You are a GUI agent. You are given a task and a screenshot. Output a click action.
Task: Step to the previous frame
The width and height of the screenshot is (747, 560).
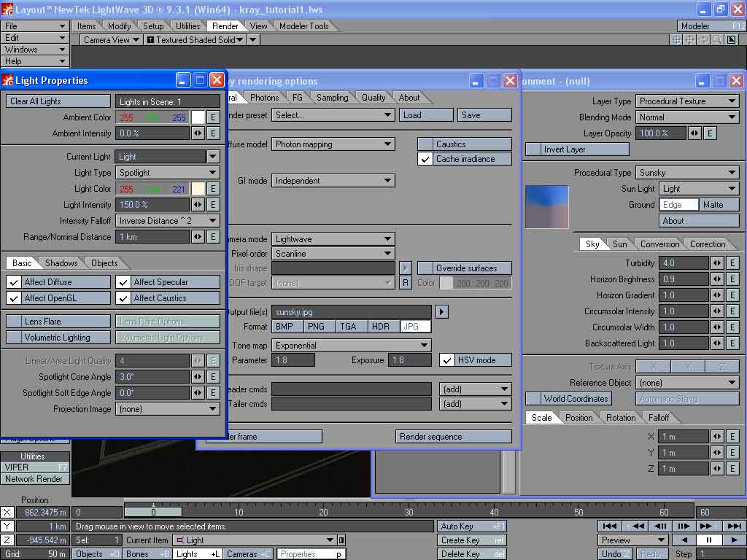click(x=661, y=526)
